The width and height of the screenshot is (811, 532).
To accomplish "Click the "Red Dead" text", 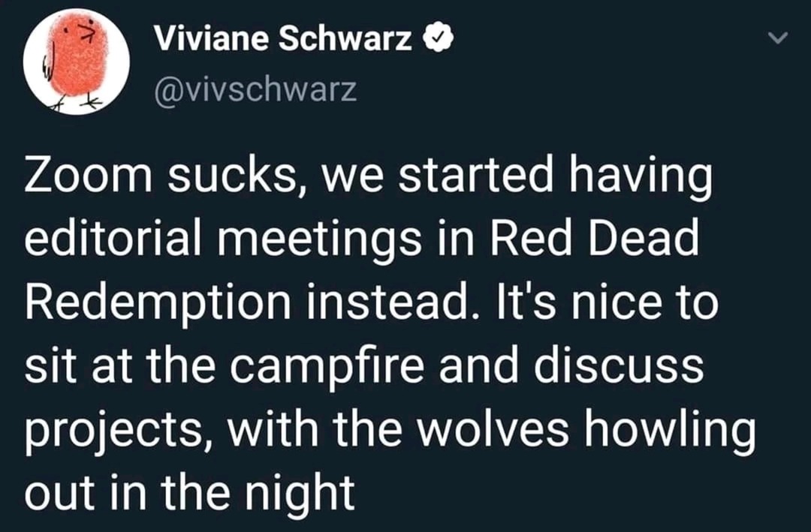I will click(594, 239).
